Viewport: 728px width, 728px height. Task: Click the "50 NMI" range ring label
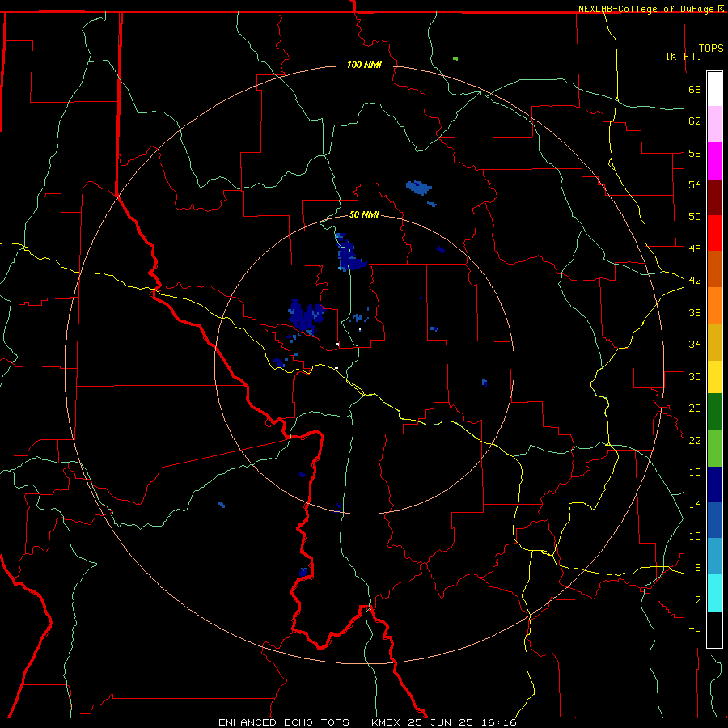tap(364, 214)
